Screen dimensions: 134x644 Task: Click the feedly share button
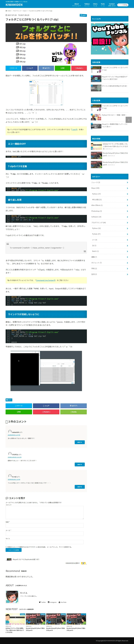[x=73, y=412]
